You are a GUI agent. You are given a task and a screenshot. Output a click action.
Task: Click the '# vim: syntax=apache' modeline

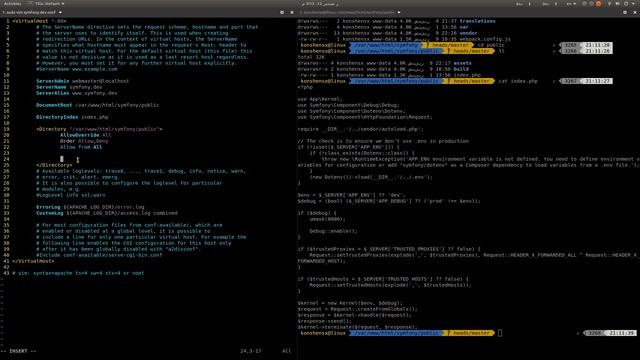pos(78,273)
